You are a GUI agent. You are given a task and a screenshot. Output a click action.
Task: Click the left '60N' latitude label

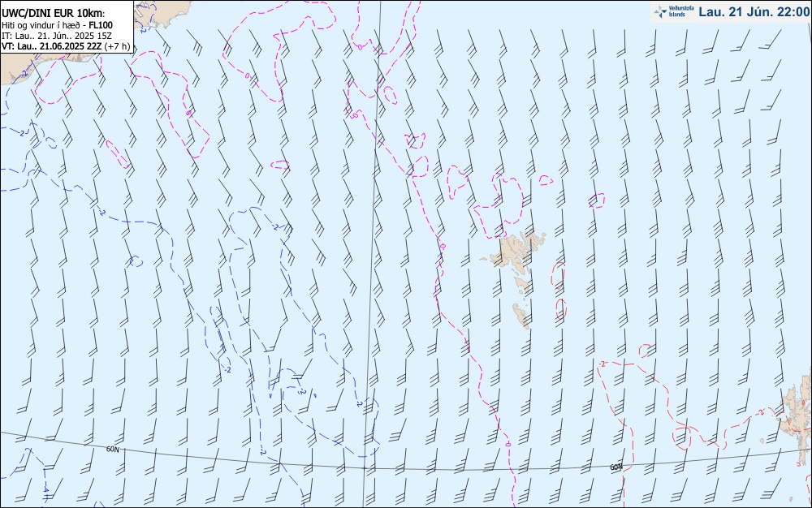pos(112,450)
